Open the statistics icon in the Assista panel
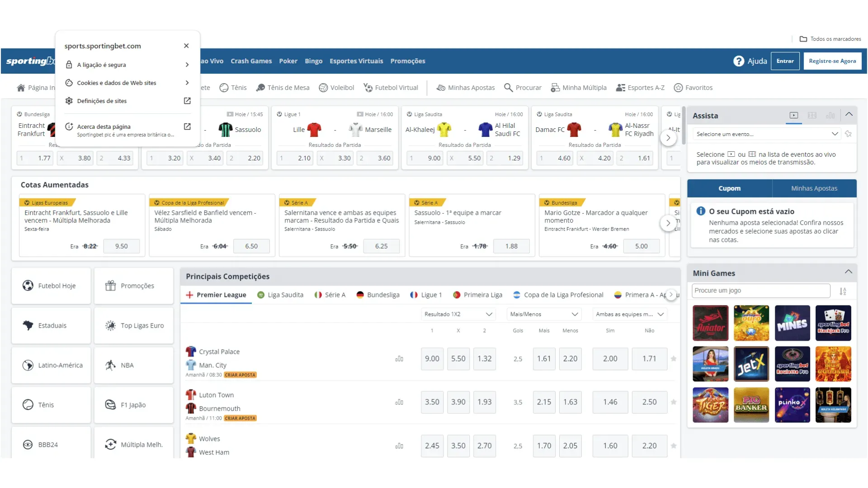 [830, 115]
